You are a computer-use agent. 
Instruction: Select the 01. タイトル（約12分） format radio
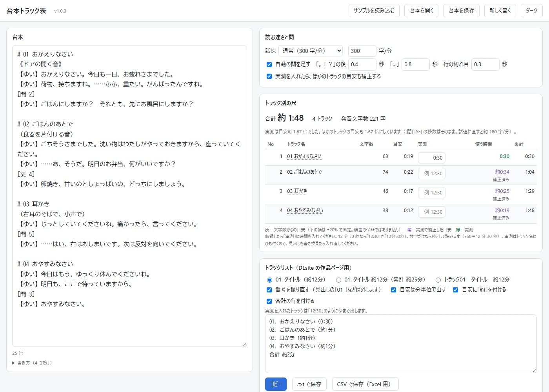click(269, 280)
